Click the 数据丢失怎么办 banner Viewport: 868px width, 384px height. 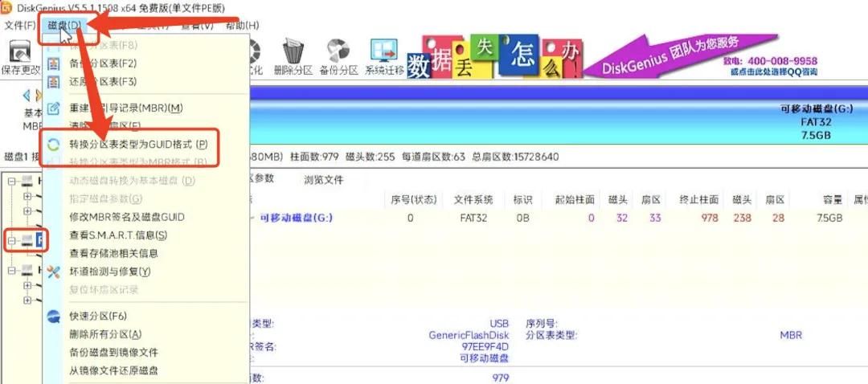pos(494,56)
